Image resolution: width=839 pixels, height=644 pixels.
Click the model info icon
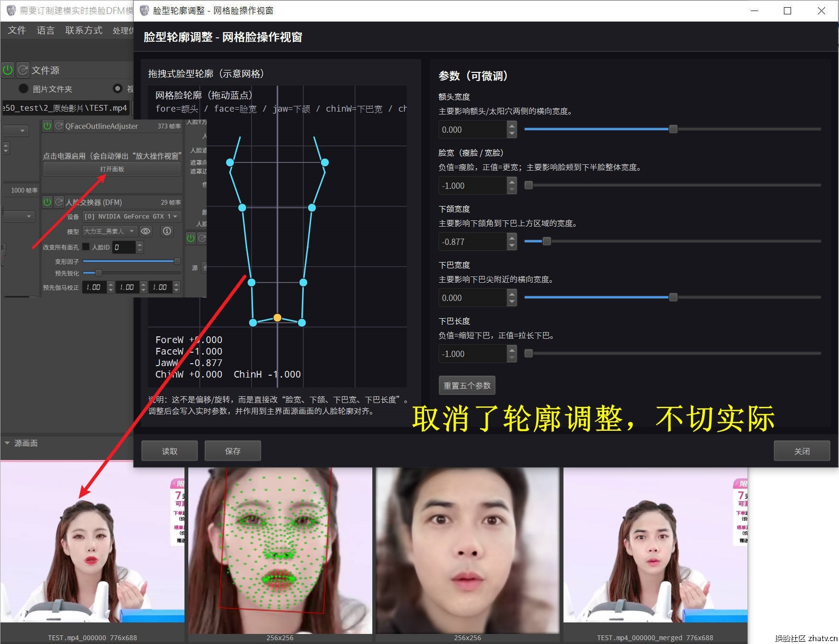click(167, 231)
